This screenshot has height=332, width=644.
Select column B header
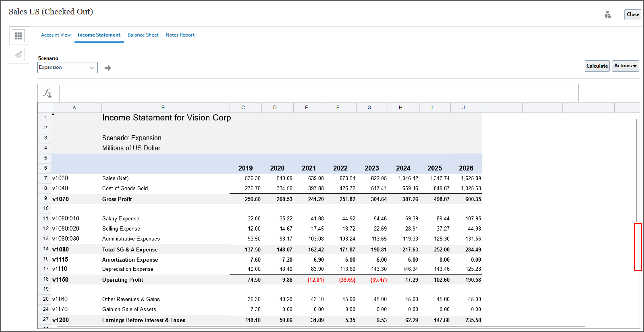[165, 107]
